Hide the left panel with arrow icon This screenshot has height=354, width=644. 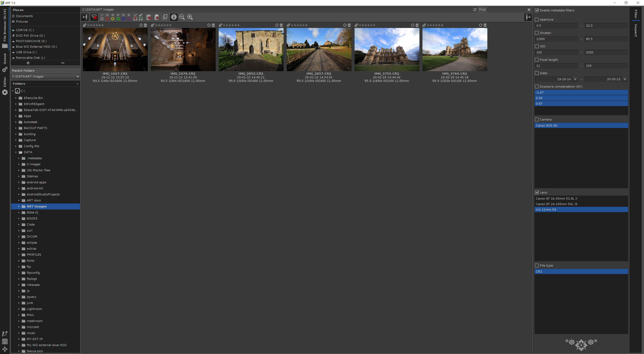[85, 17]
